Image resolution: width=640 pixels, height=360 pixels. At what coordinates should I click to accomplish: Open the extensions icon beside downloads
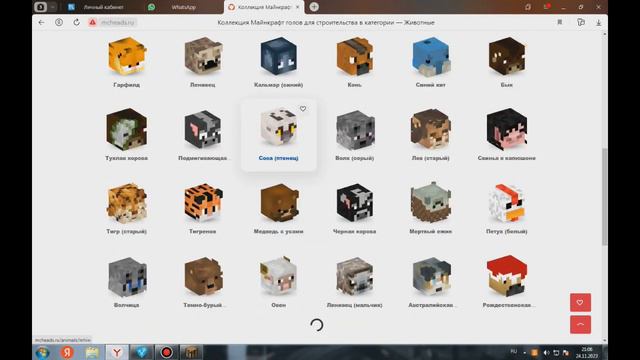click(581, 22)
